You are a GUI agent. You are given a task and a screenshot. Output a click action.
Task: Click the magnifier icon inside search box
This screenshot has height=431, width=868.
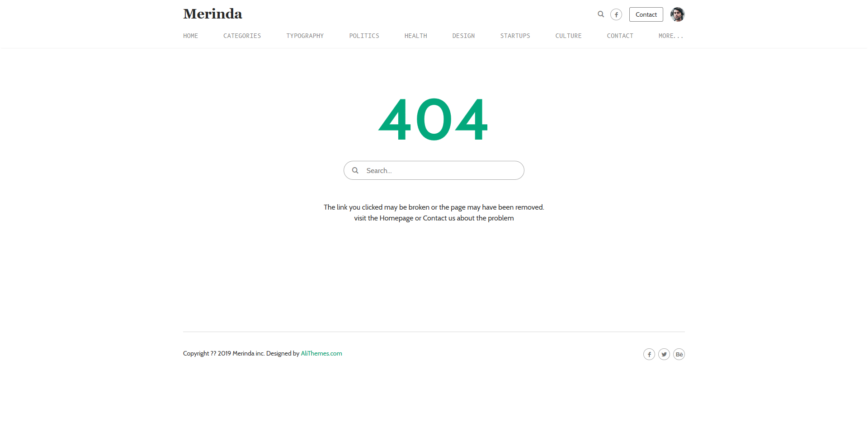[x=355, y=170]
